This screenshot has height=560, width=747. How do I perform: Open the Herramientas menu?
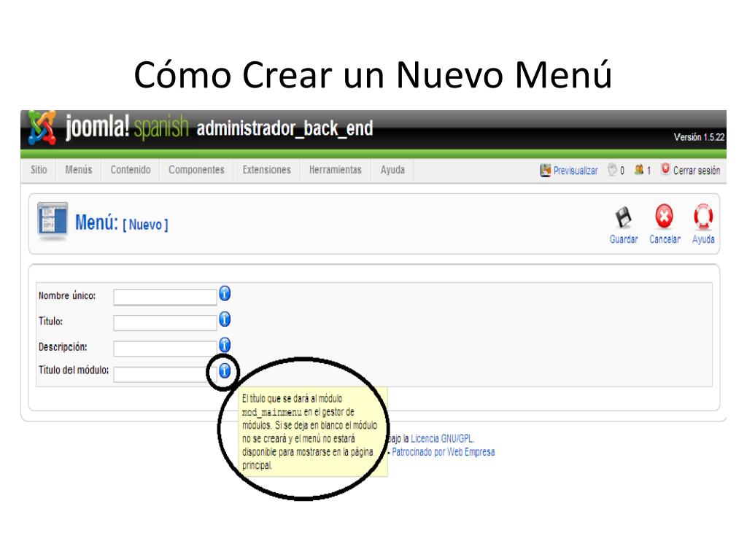(336, 170)
